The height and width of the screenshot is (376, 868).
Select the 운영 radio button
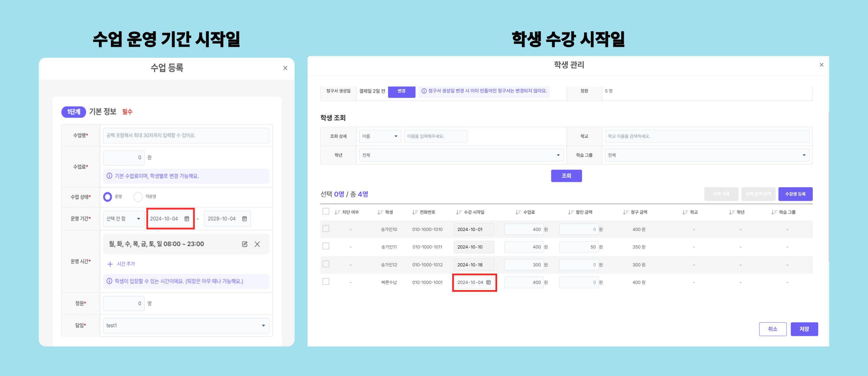pyautogui.click(x=107, y=197)
